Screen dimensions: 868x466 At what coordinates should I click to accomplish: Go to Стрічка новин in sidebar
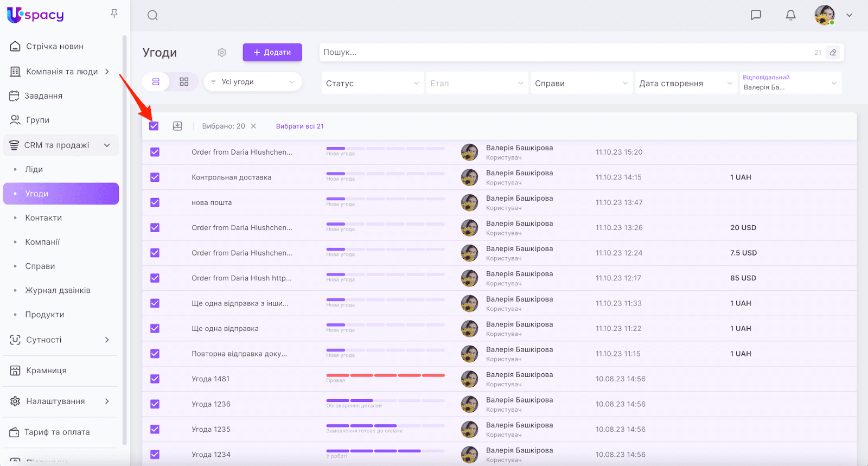click(x=55, y=47)
